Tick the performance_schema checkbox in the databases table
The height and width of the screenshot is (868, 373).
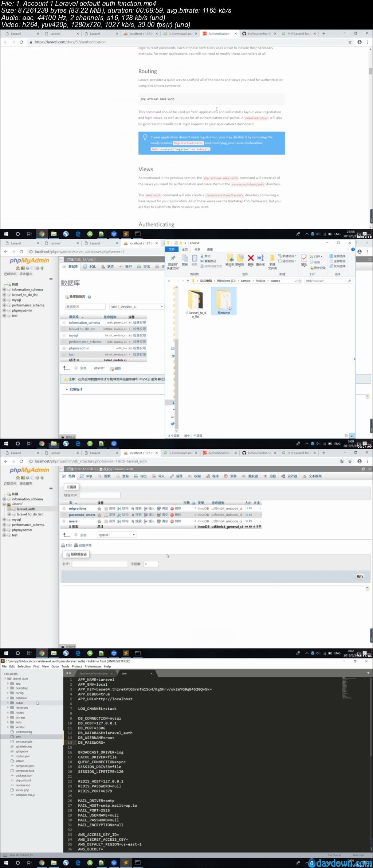point(64,342)
